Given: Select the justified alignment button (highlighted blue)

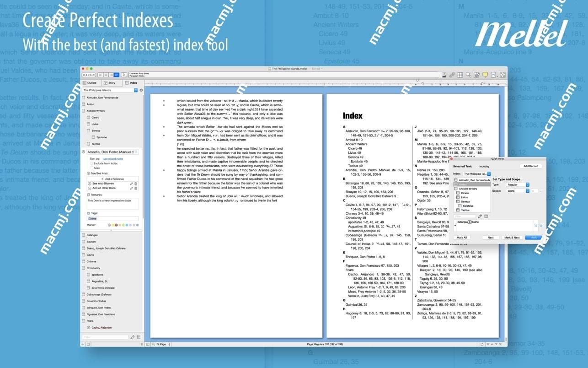Looking at the screenshot, I should point(117,75).
